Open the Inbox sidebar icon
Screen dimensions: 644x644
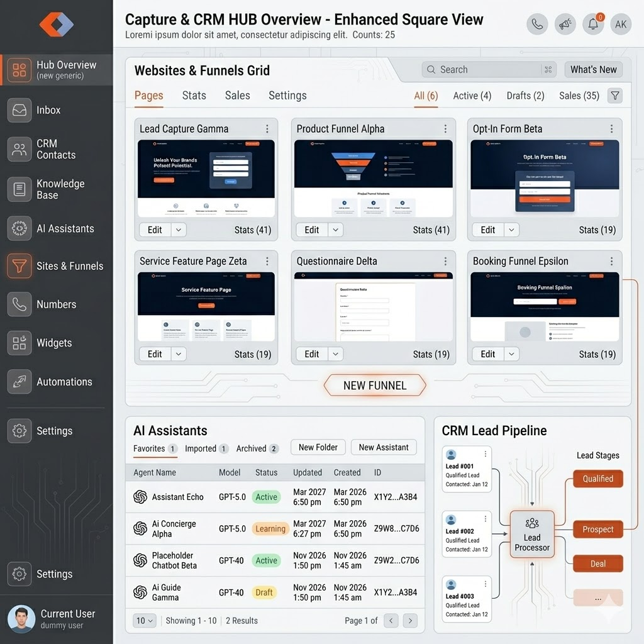pos(19,110)
